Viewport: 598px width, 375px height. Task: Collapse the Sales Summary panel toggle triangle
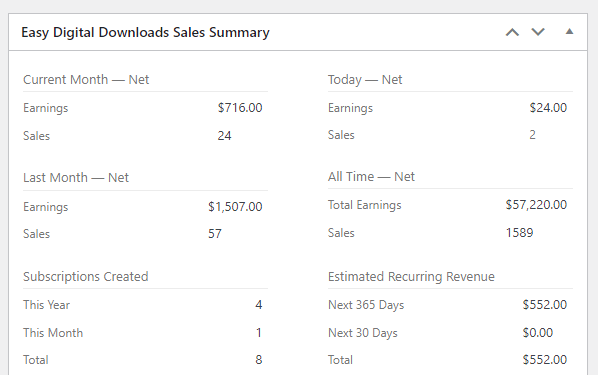click(x=569, y=32)
